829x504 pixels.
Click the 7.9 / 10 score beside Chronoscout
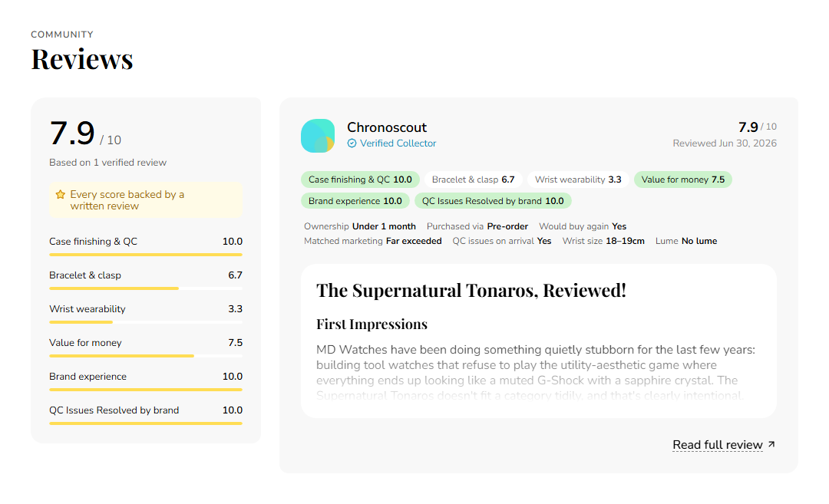(757, 127)
